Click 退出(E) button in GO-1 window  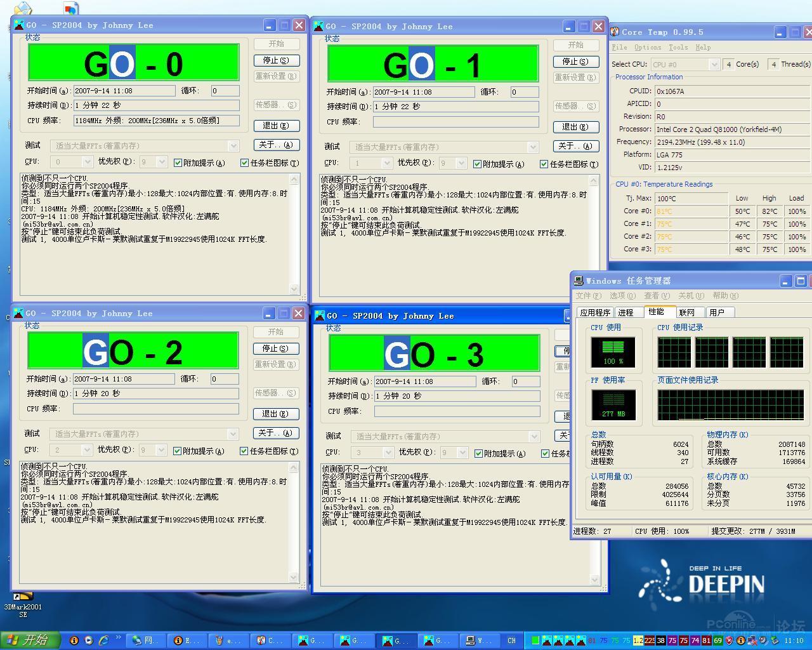576,127
